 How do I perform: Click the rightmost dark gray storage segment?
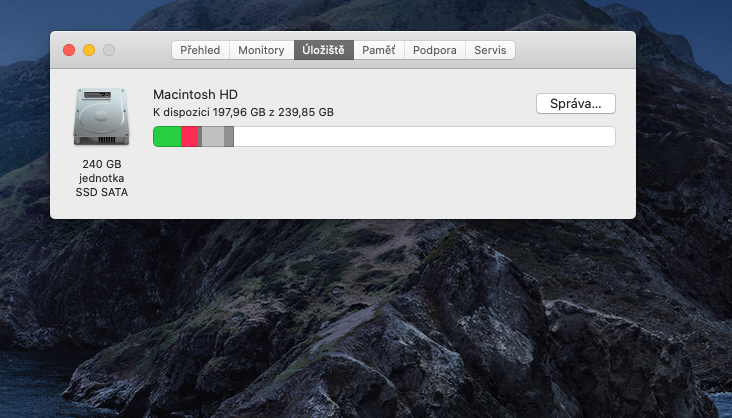coord(229,137)
